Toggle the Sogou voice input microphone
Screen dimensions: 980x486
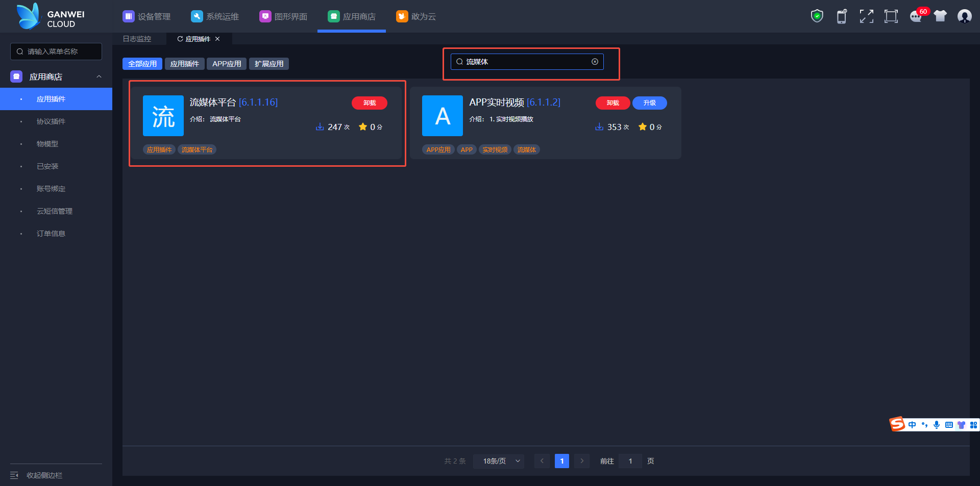937,425
